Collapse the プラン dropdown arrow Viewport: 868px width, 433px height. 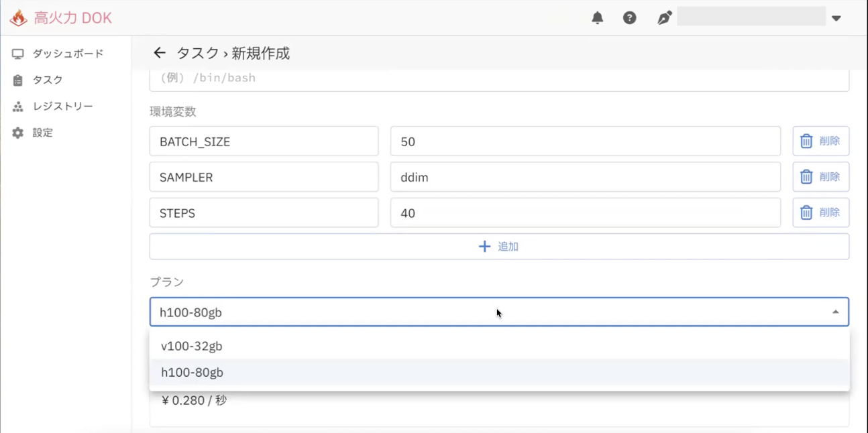point(835,312)
